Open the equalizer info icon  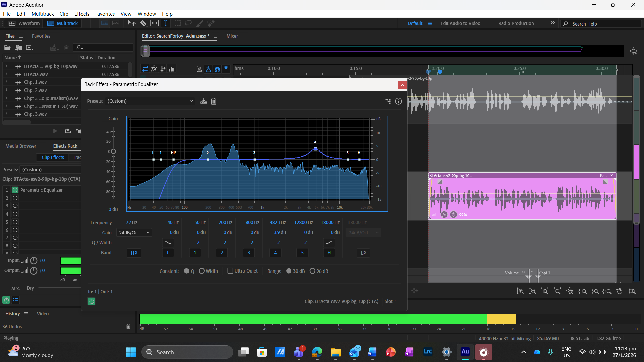(x=398, y=101)
